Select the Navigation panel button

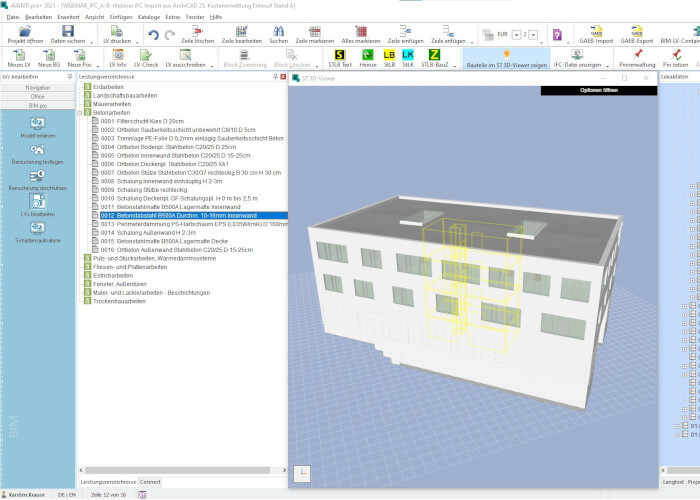click(38, 88)
